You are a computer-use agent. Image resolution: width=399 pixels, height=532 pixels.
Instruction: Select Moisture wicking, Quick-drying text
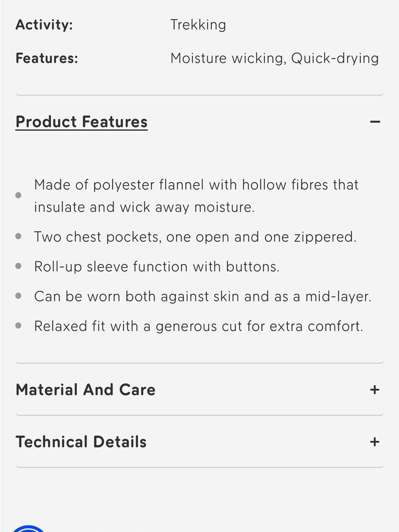click(x=275, y=58)
